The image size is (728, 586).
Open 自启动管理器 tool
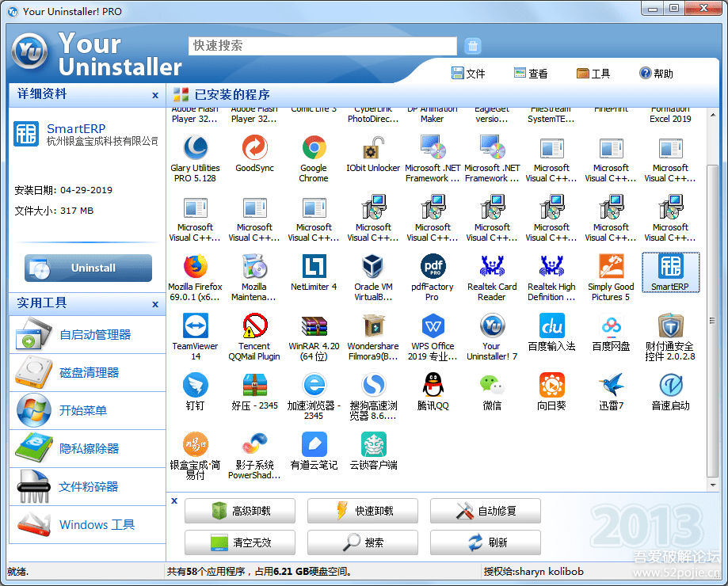(x=87, y=334)
